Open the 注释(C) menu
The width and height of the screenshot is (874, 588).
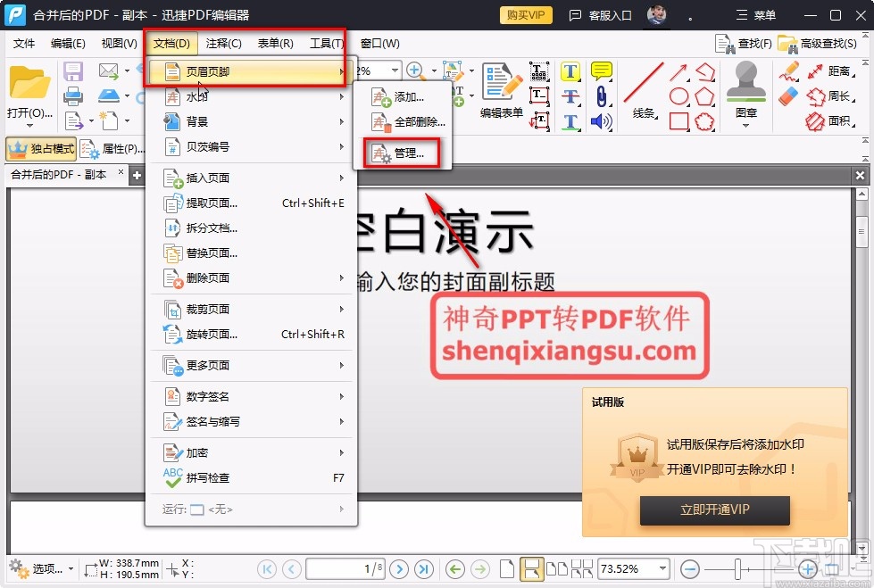(x=223, y=42)
